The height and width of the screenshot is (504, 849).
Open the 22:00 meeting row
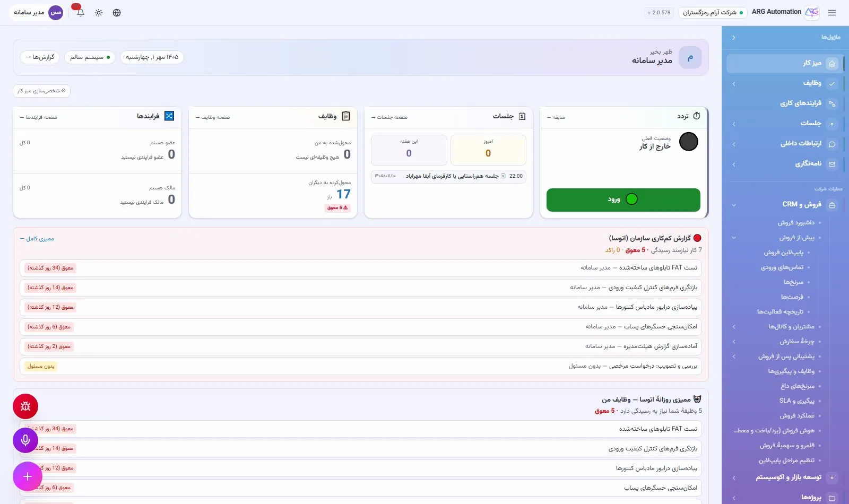(448, 176)
